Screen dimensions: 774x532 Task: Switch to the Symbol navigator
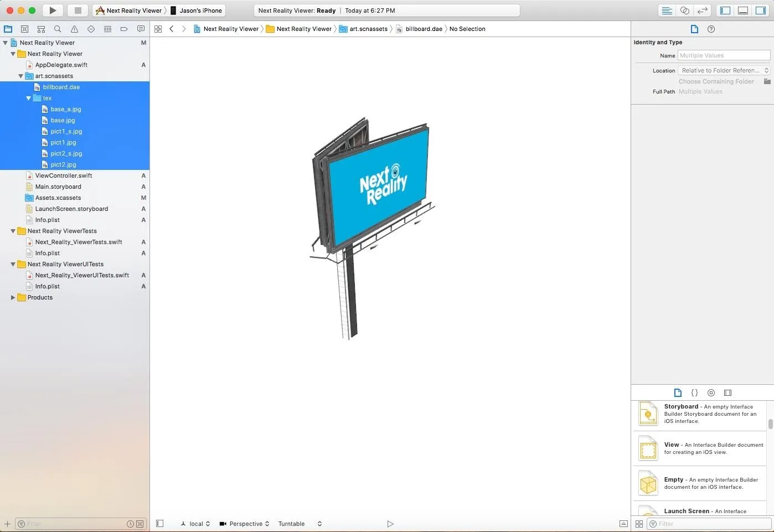point(41,29)
